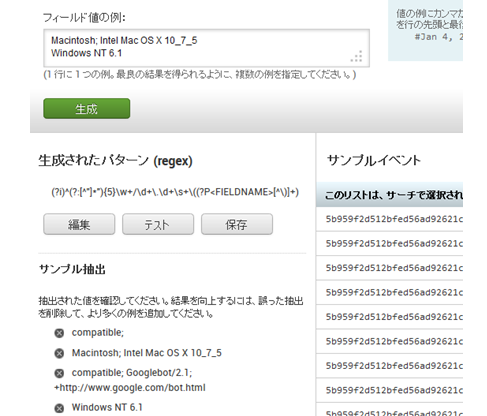
Task: Click the サンプルイベント heading
Action: pos(374,160)
